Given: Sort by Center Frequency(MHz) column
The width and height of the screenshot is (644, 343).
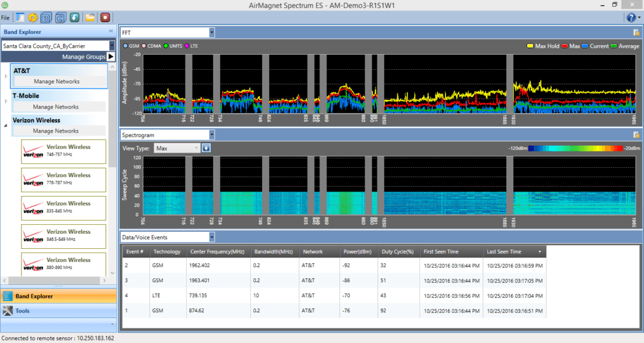Looking at the screenshot, I should (217, 251).
